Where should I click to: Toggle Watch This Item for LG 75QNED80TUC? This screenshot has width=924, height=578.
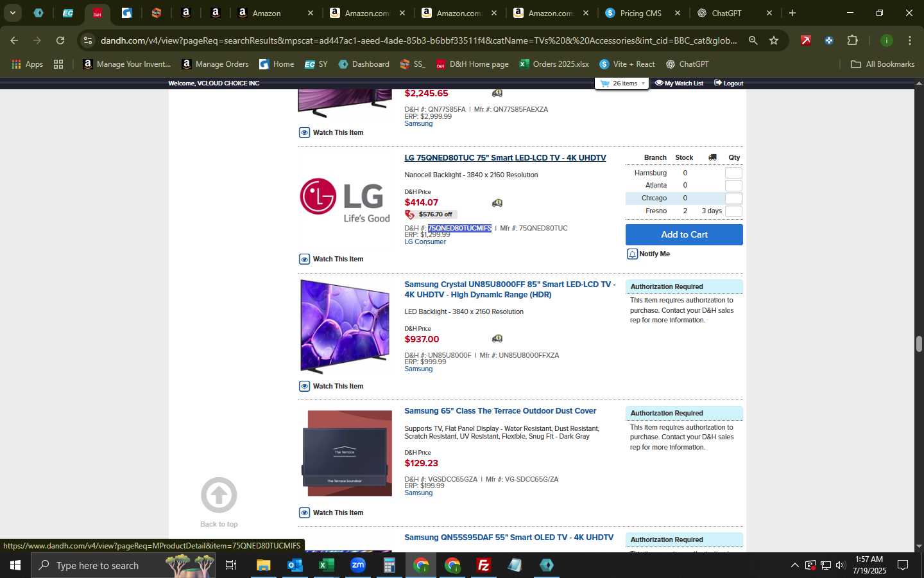tap(331, 259)
